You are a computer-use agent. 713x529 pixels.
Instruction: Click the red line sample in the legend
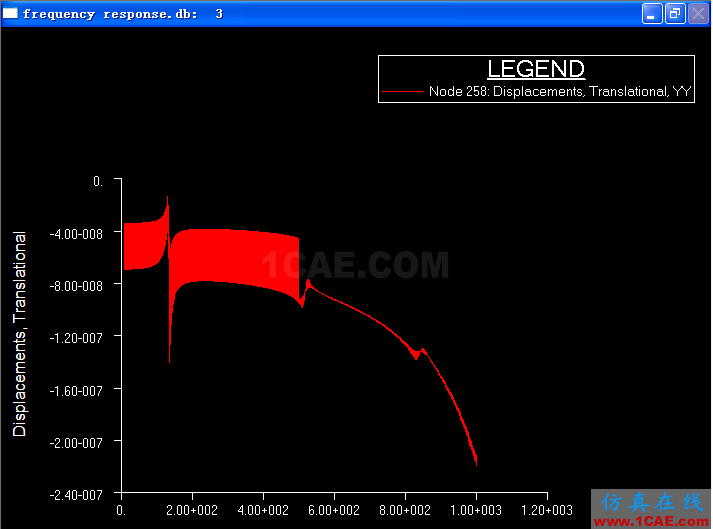pyautogui.click(x=403, y=91)
